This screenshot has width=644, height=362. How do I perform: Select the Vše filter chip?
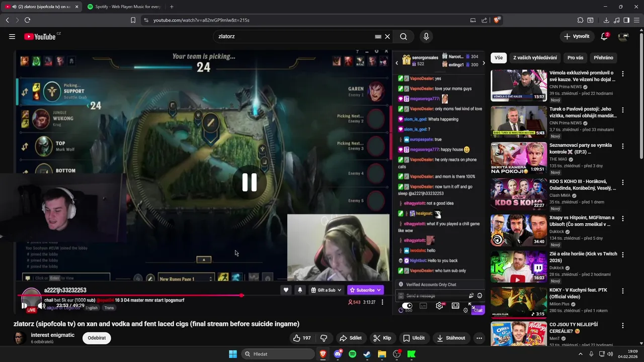498,58
